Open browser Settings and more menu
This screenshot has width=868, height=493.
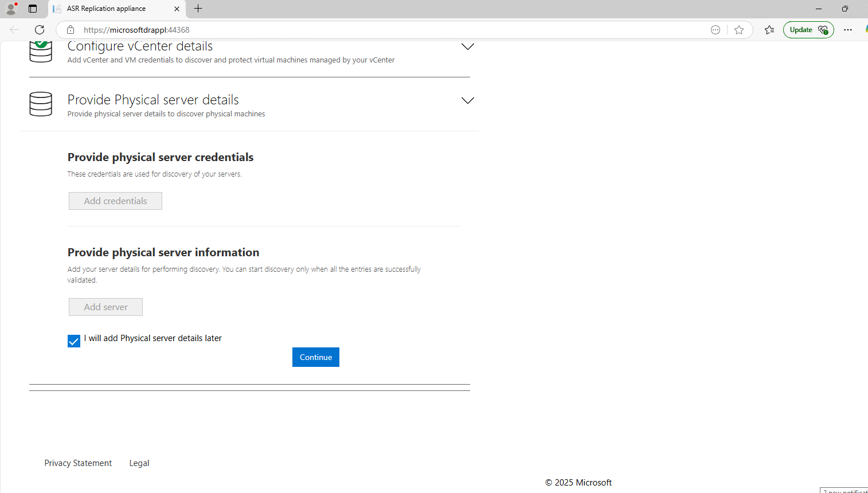[x=848, y=30]
